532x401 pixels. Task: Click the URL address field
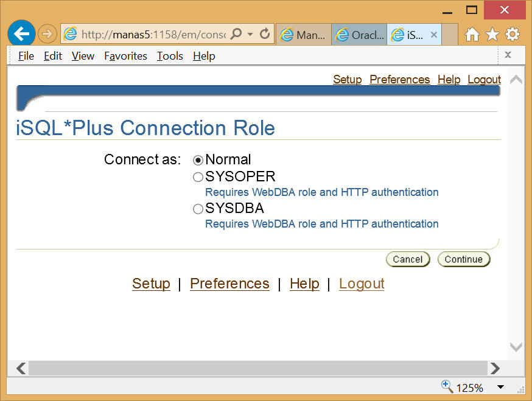(153, 34)
